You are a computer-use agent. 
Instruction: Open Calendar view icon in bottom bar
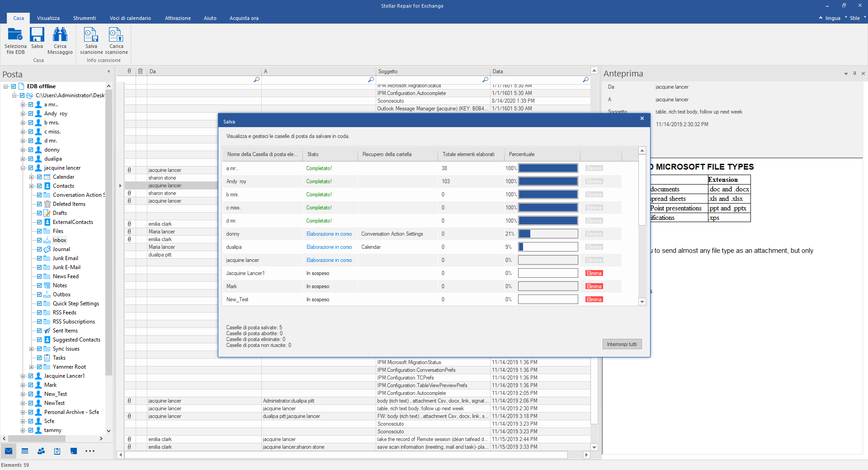coord(25,451)
